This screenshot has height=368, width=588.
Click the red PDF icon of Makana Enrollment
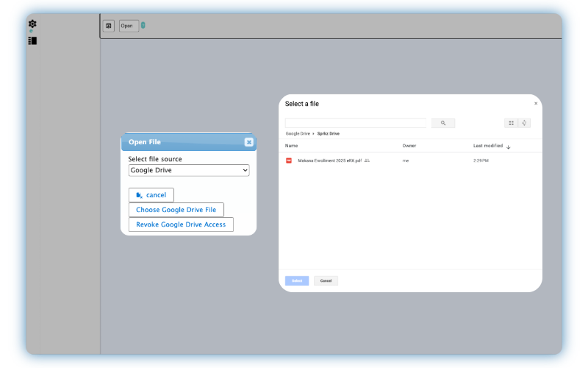pos(289,160)
